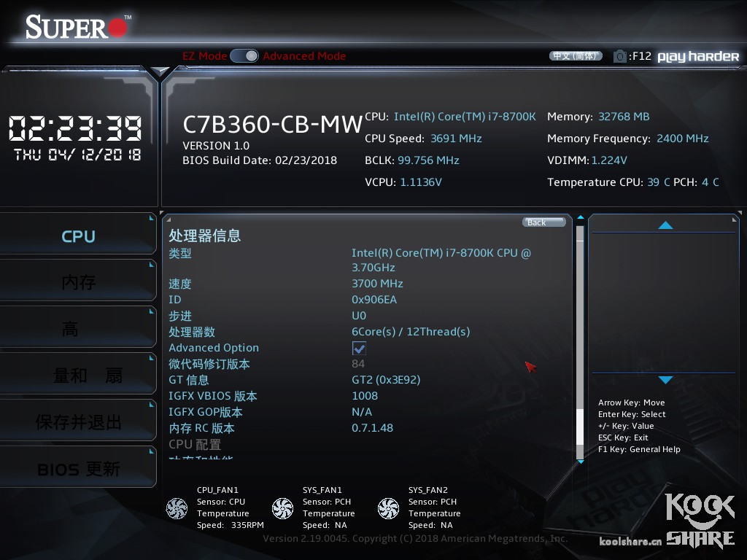747x560 pixels.
Task: Select the CPU 配置 entry
Action: click(x=195, y=444)
